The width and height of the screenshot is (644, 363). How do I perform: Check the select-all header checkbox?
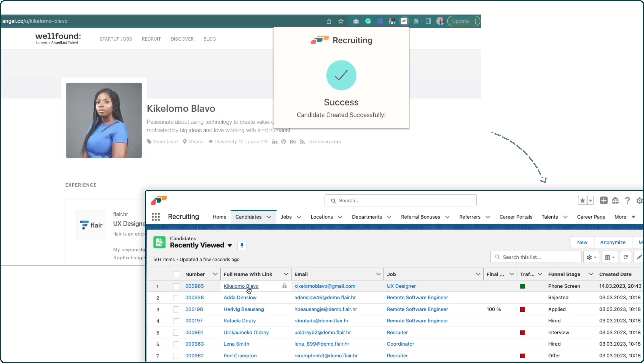tap(176, 274)
